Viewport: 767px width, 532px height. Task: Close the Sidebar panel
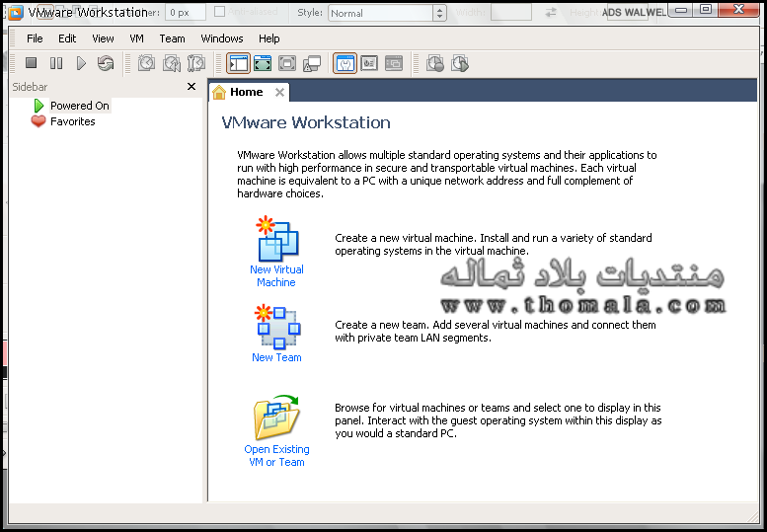click(x=192, y=87)
